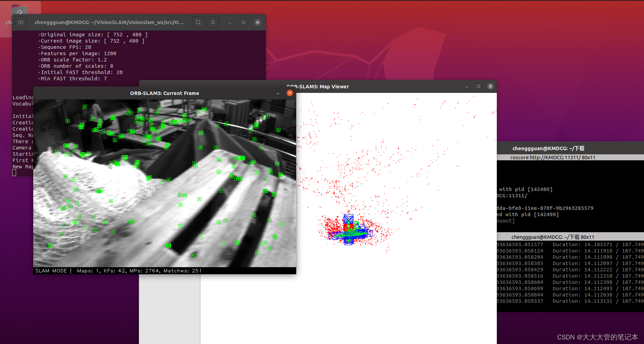Minimize the Map Viewer window
The height and width of the screenshot is (344, 644).
coord(467,87)
